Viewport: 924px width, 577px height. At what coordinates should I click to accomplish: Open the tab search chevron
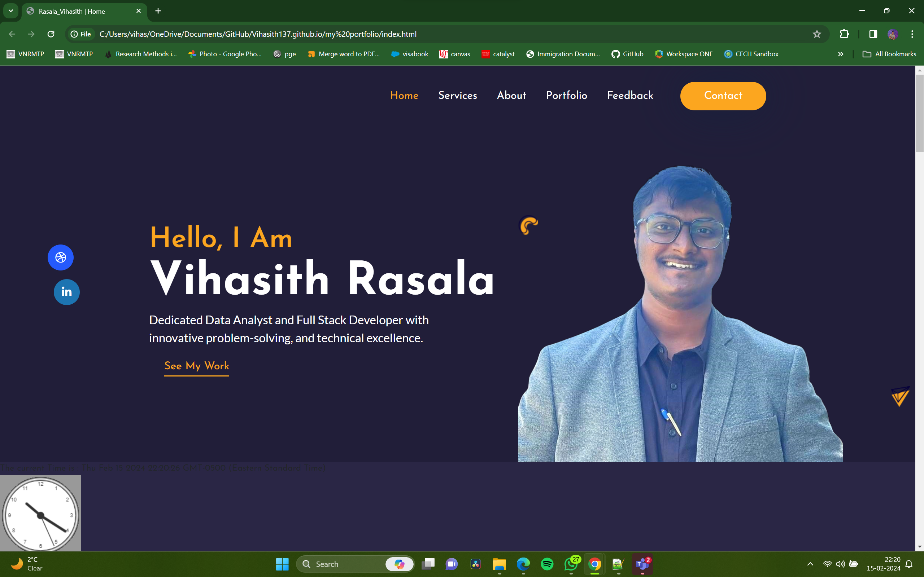pos(10,11)
